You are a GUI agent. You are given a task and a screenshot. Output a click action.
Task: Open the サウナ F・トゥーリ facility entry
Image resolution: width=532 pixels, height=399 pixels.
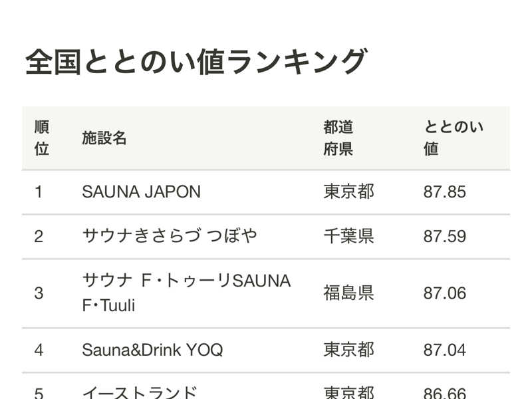click(186, 293)
